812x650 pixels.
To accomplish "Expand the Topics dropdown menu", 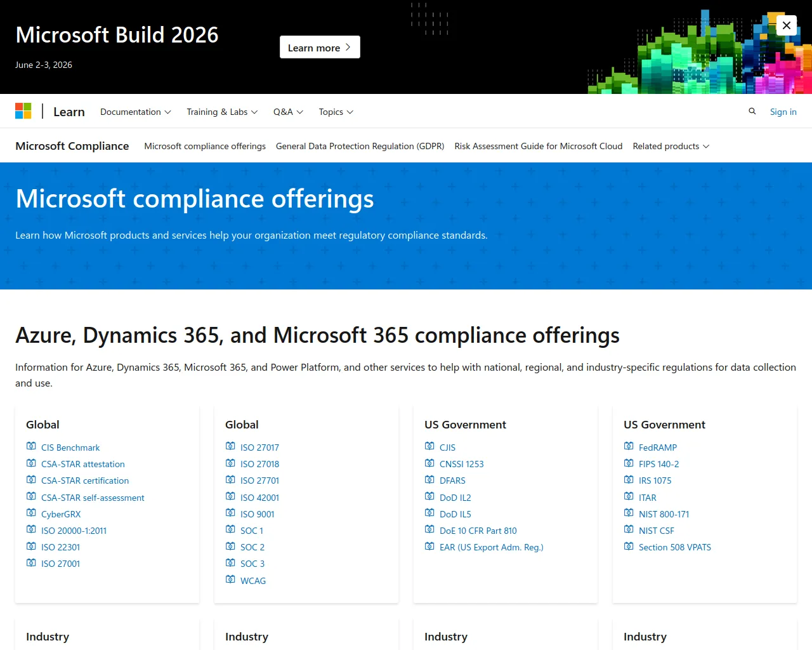I will tap(336, 112).
